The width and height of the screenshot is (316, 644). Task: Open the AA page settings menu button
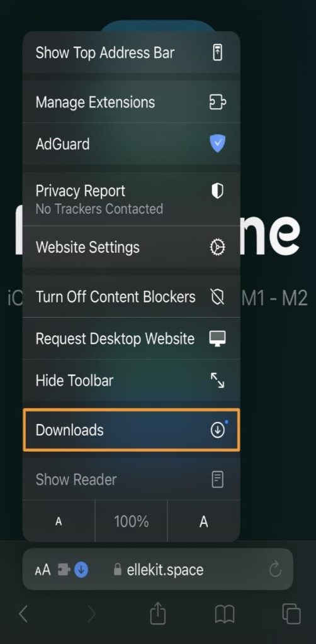[x=43, y=570]
